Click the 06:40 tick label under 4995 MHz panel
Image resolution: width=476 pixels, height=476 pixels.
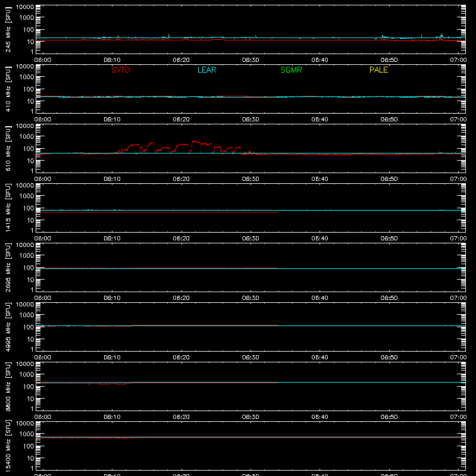point(320,358)
